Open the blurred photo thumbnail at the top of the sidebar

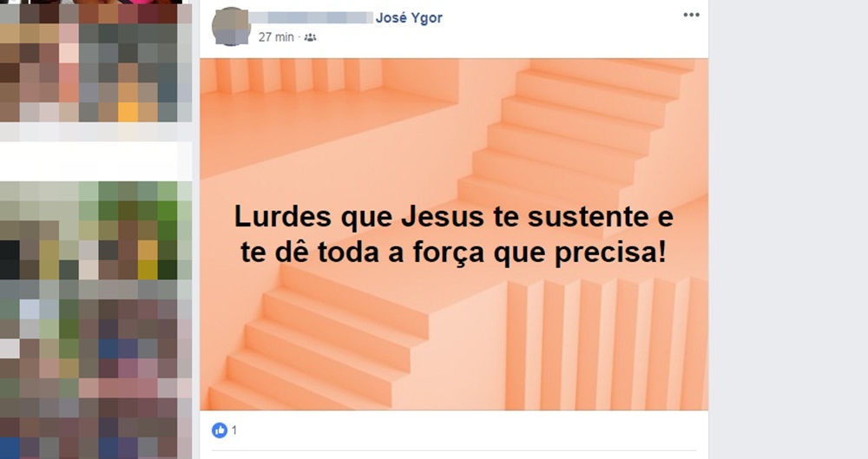tap(95, 61)
